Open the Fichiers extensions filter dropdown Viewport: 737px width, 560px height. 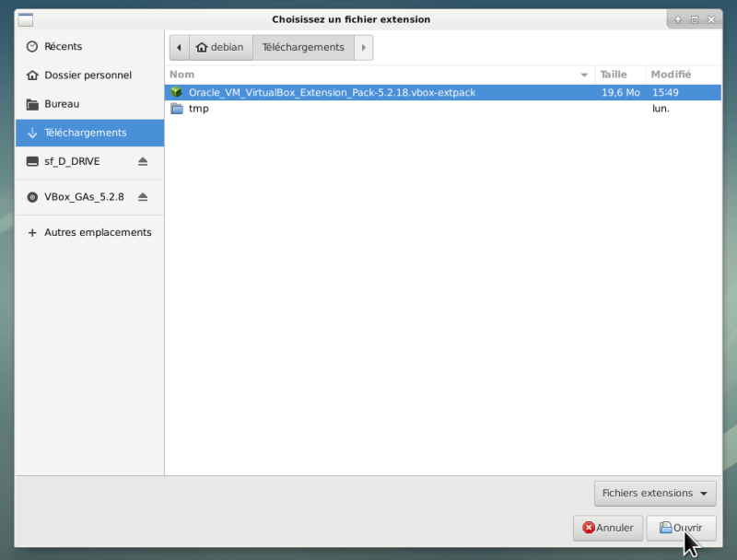click(x=655, y=494)
